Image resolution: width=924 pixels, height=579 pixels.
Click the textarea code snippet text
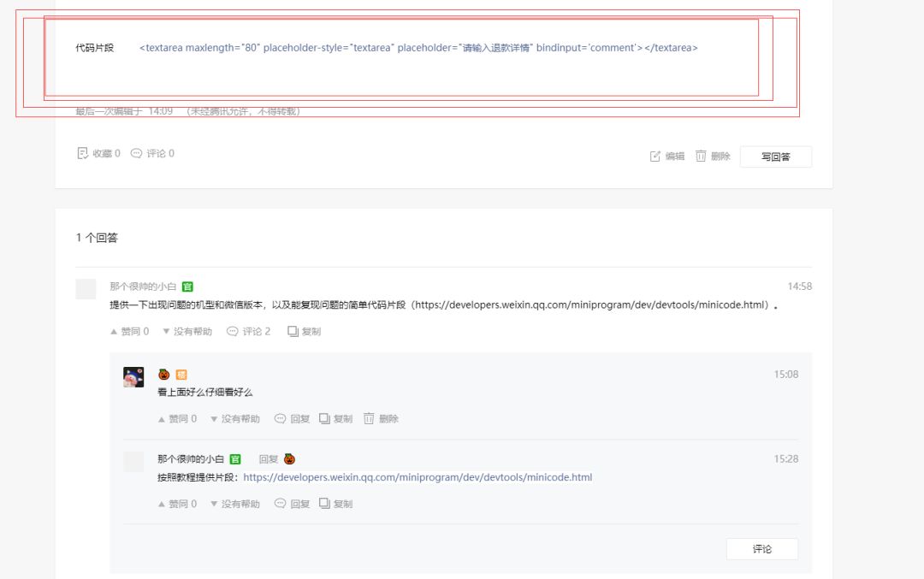418,48
